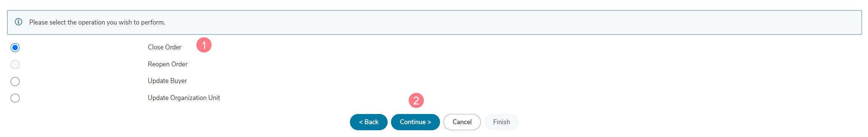
Task: Click the Reopen Order option label
Action: pyautogui.click(x=167, y=64)
